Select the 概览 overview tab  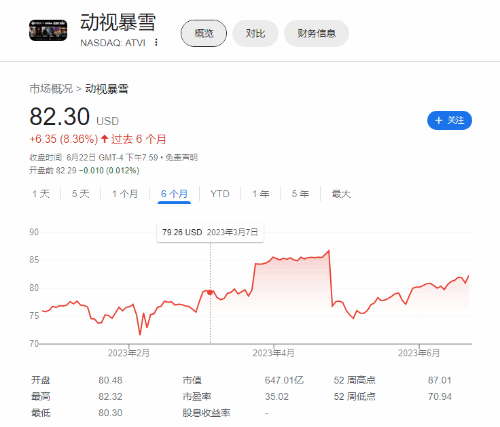(x=204, y=33)
